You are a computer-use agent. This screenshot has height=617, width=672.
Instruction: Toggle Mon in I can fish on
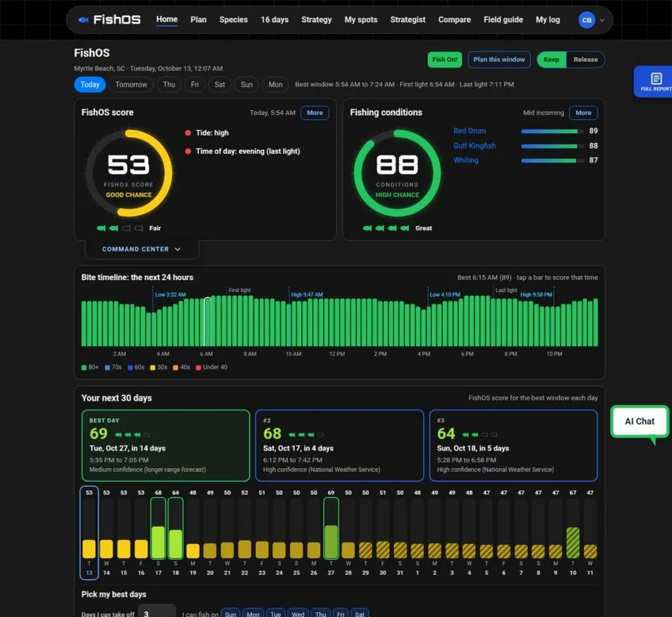(x=253, y=614)
